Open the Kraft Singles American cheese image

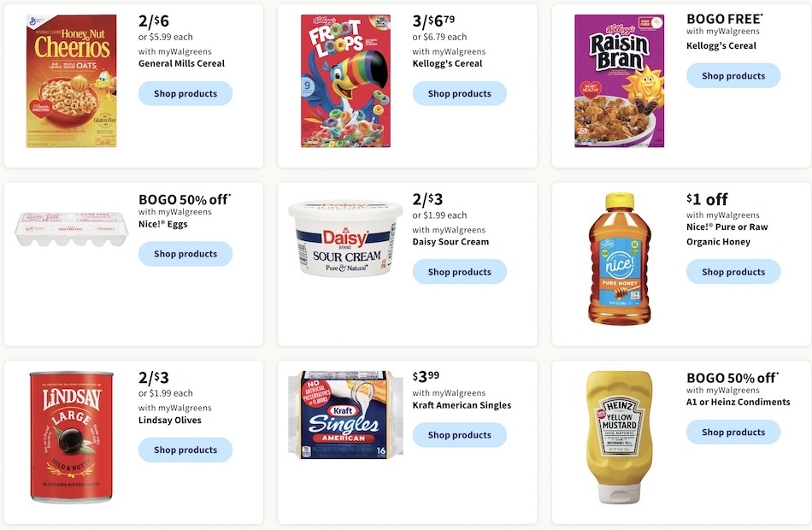tap(345, 415)
